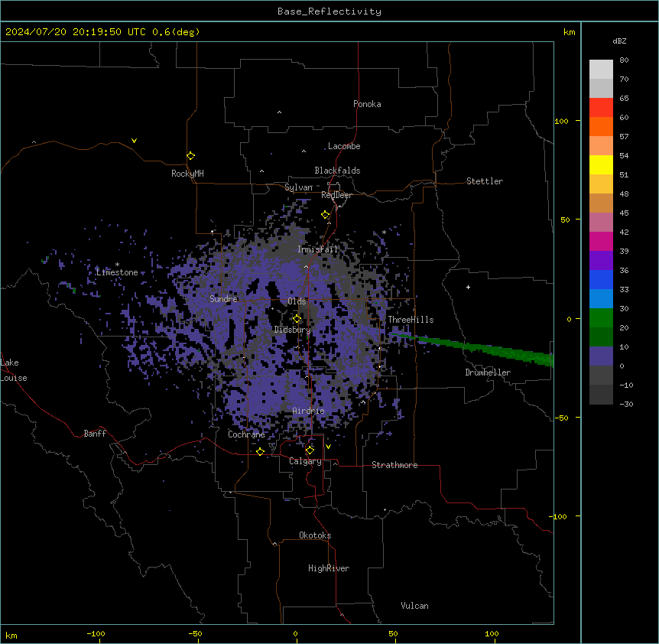Click the Didsbury town label
The width and height of the screenshot is (659, 644).
pos(293,330)
